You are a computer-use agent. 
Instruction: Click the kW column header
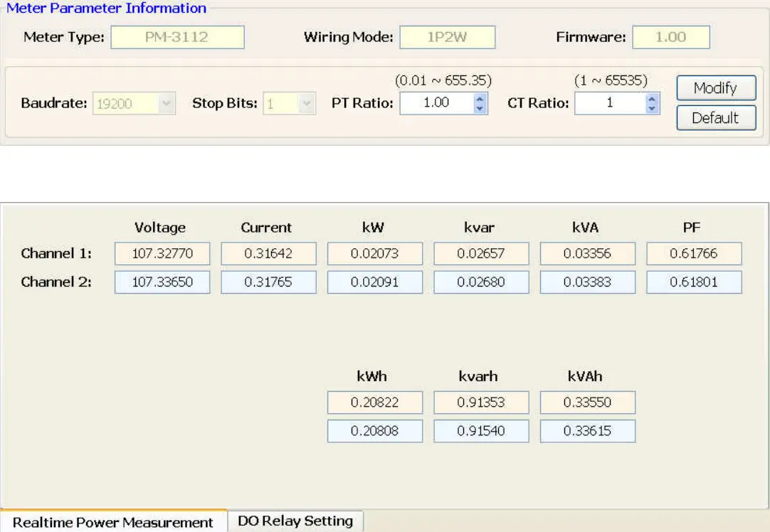click(x=373, y=228)
